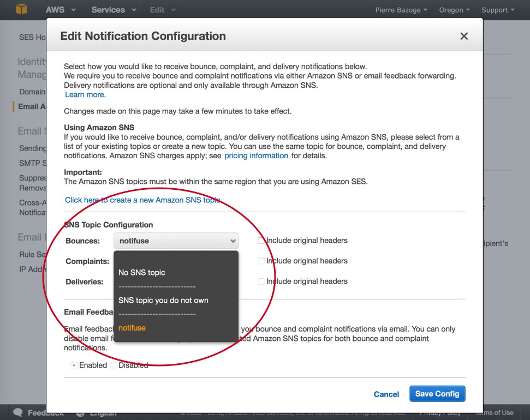Viewport: 530px width, 420px height.
Task: Click the 'SNS Topic Configuration' heading
Action: tap(109, 225)
